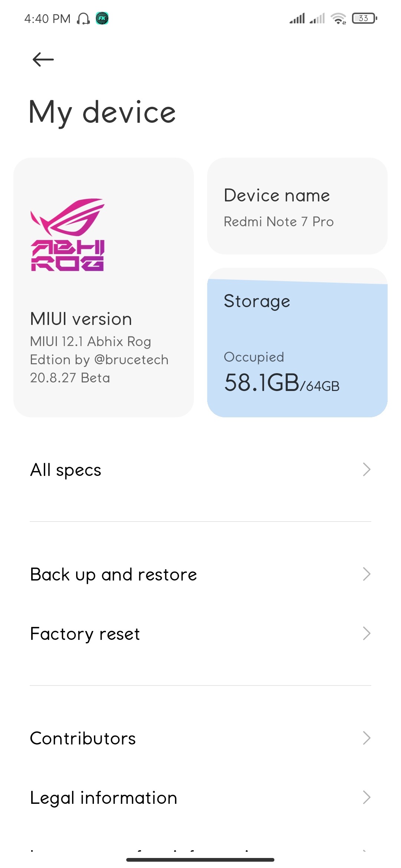The image size is (401, 868).
Task: Tap the headphone icon in status bar
Action: click(x=83, y=18)
